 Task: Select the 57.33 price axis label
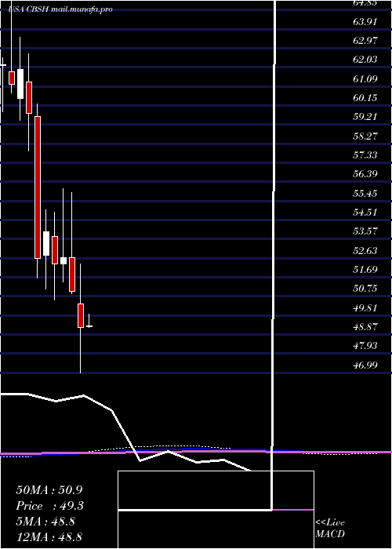pos(366,155)
